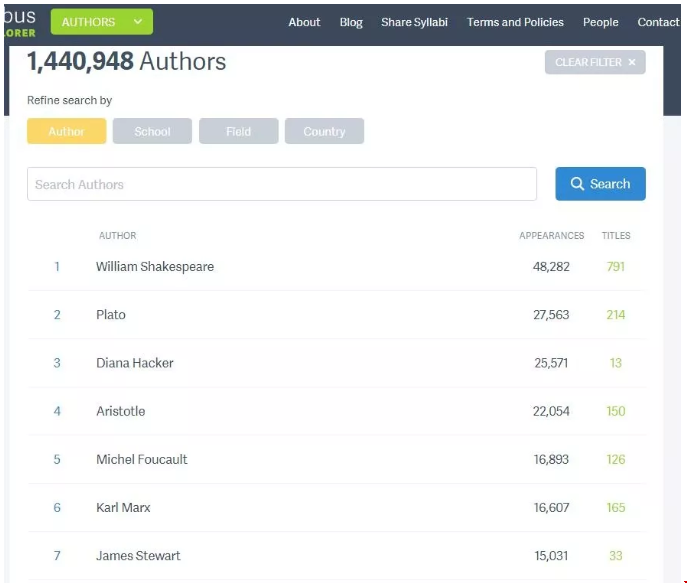Click rank number 4 beside Aristotle
This screenshot has height=583, width=687.
click(57, 411)
